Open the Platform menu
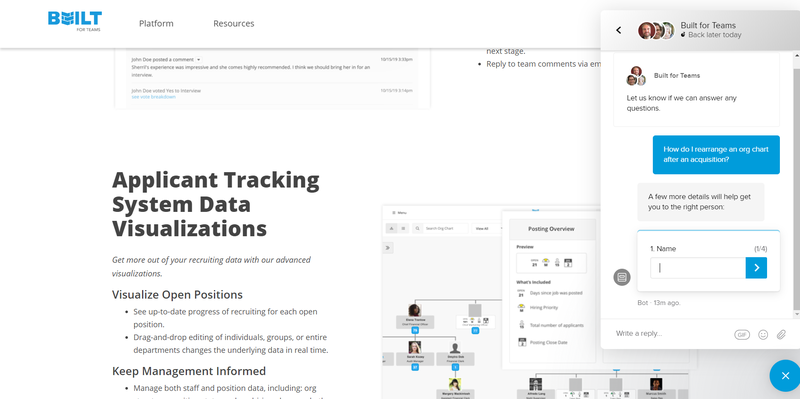The image size is (800, 399). (x=156, y=23)
